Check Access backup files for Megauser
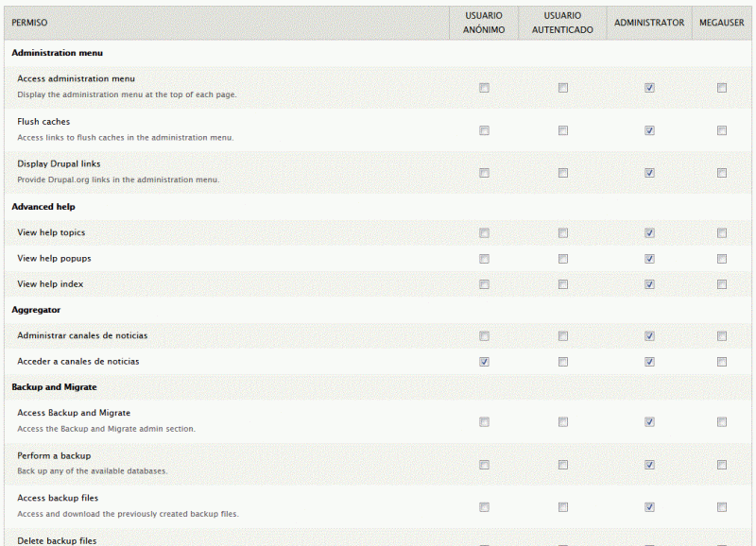 coord(722,506)
